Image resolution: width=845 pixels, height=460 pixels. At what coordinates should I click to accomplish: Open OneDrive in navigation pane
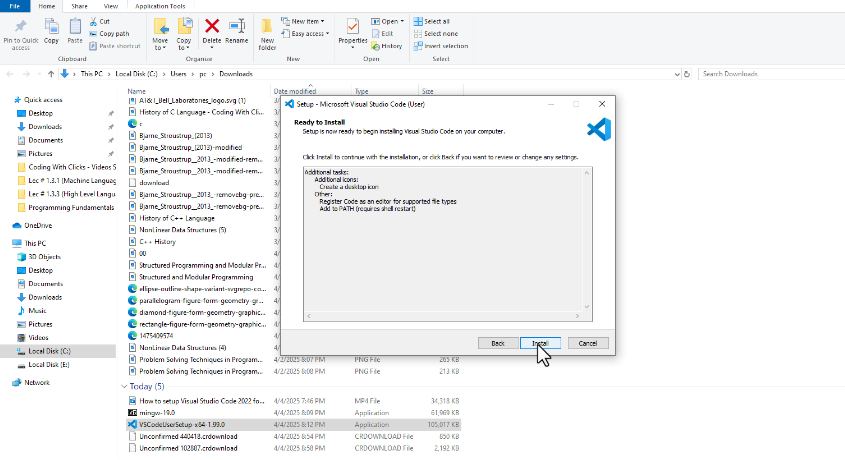(x=38, y=225)
